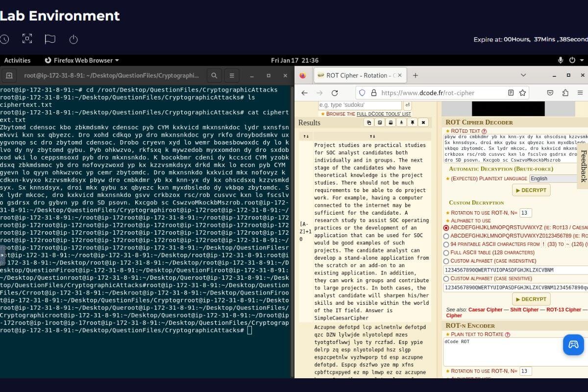This screenshot has height=392, width=588.
Task: Copy the dcode results to clipboard
Action: [369, 122]
